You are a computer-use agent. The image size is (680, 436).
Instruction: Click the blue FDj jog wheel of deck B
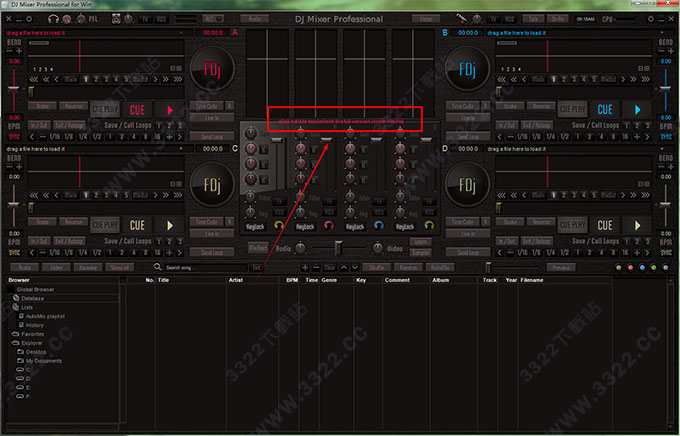pos(467,69)
